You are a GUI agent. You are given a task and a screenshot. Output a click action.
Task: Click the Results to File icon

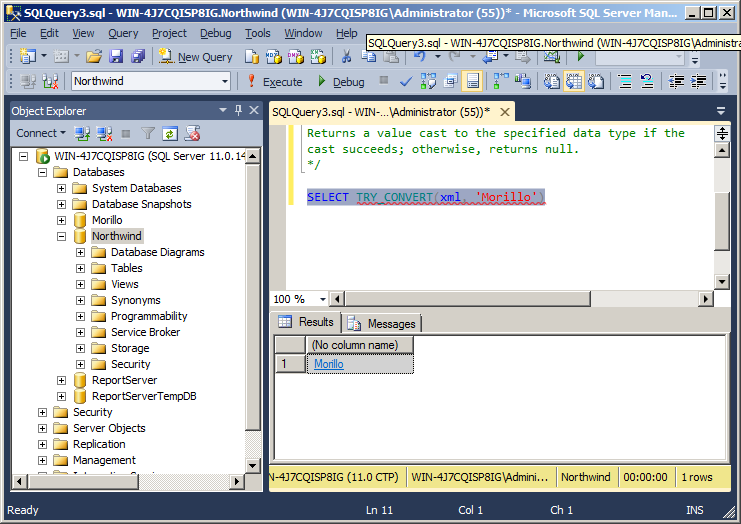(596, 81)
